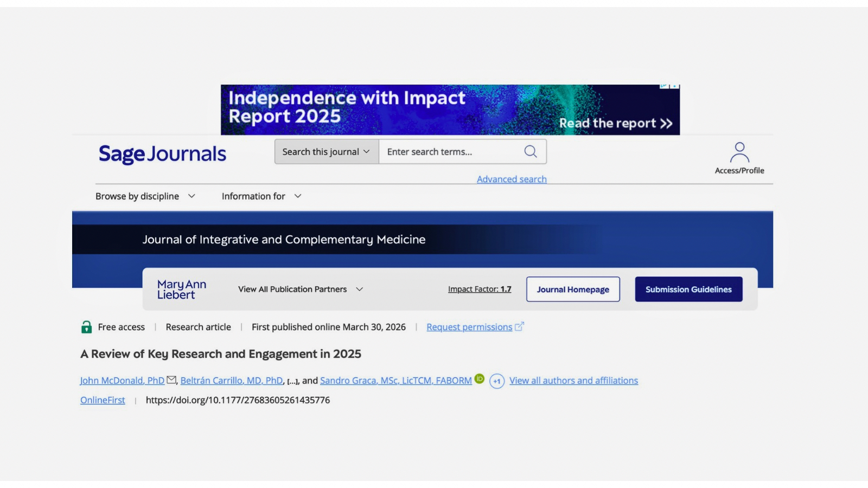Open Sandro Graca's ORCID iD icon
This screenshot has height=488, width=868.
480,379
